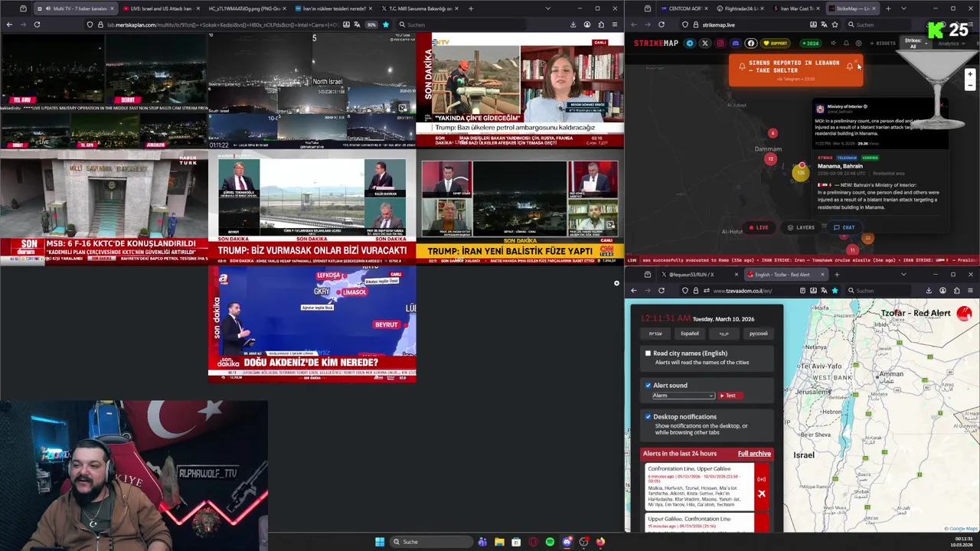Image resolution: width=980 pixels, height=551 pixels.
Task: Reload the tzevaadom.co.il page
Action: click(661, 291)
